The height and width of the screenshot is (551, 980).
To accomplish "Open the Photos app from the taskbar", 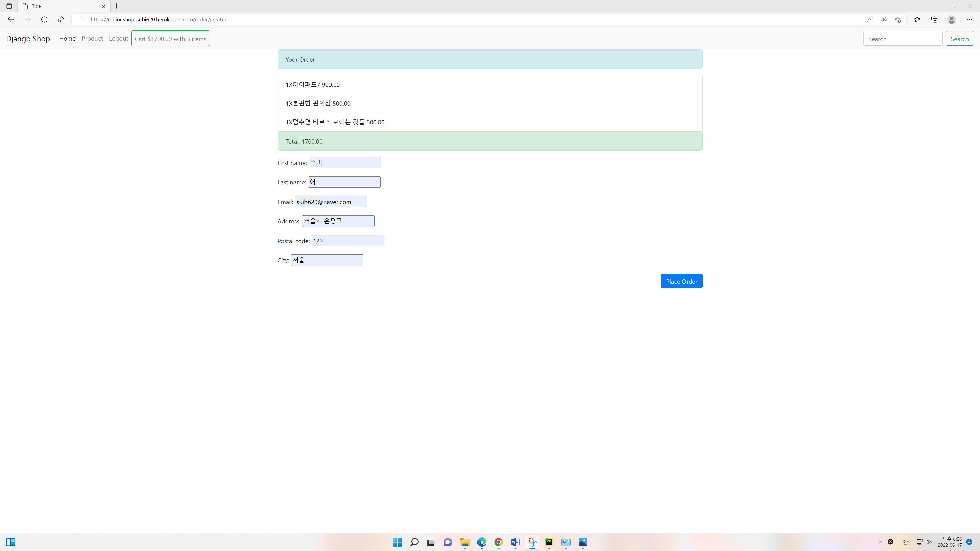I will (583, 542).
